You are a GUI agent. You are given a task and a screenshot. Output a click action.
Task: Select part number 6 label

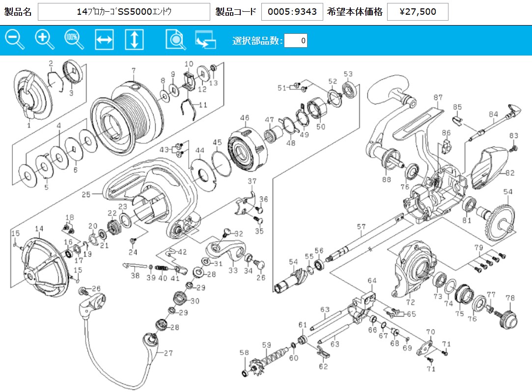click(75, 169)
